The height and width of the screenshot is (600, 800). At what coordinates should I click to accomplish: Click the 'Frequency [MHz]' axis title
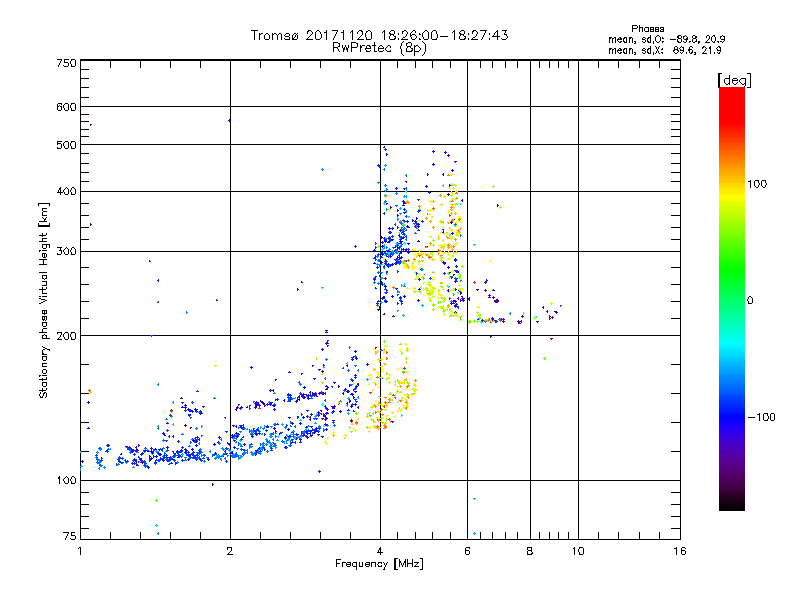[x=379, y=564]
